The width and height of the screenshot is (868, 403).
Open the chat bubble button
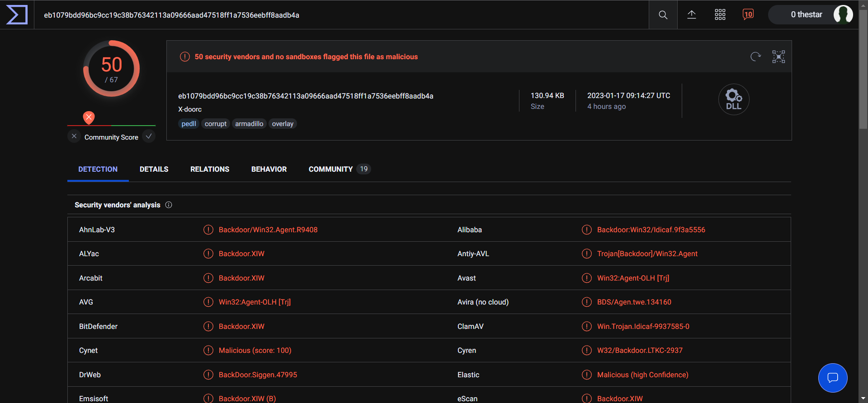833,378
